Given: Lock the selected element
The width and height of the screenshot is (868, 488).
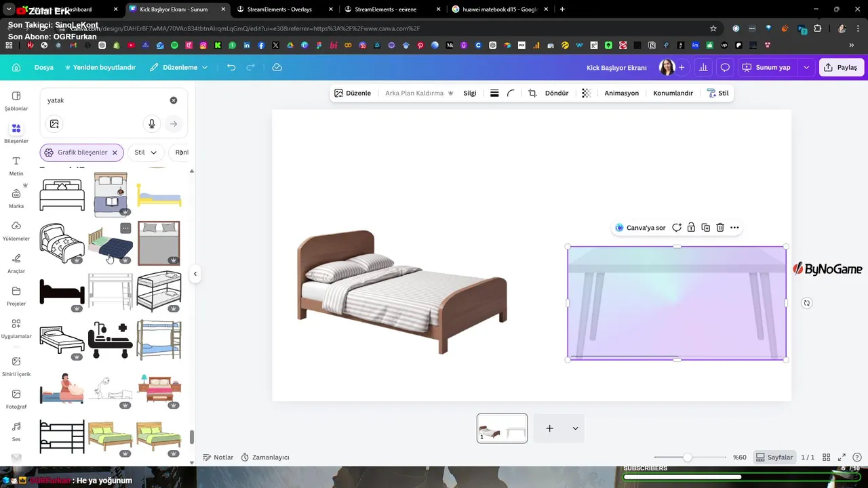Looking at the screenshot, I should 691,228.
